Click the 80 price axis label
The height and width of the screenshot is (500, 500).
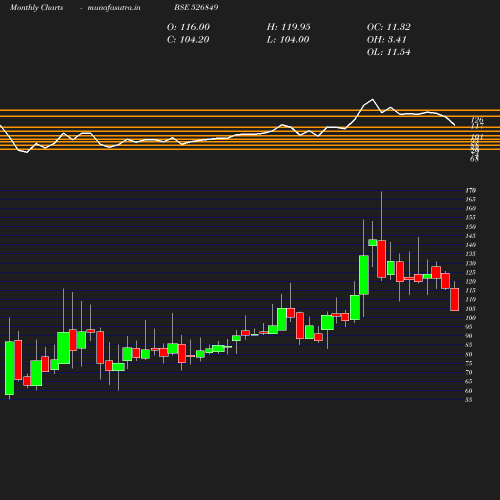tap(469, 354)
